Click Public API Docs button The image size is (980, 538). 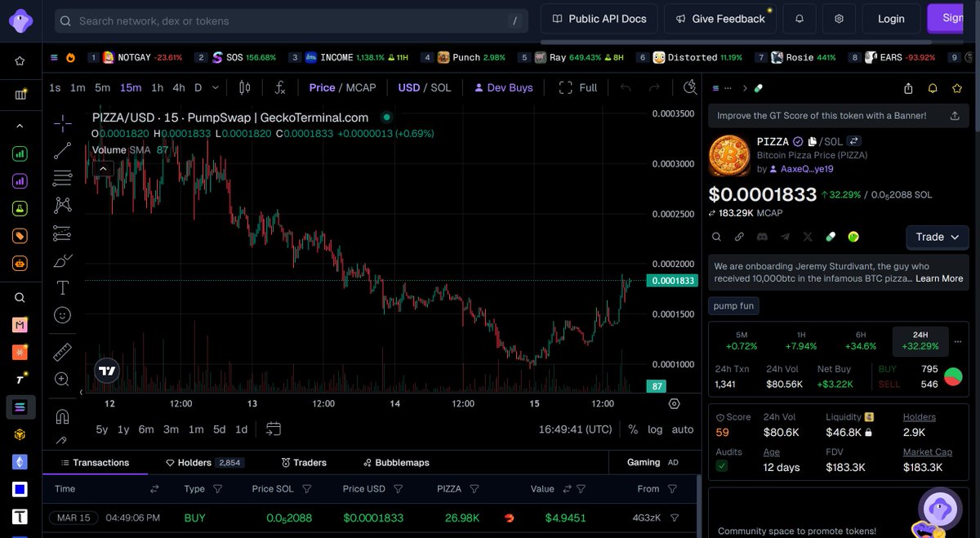599,19
